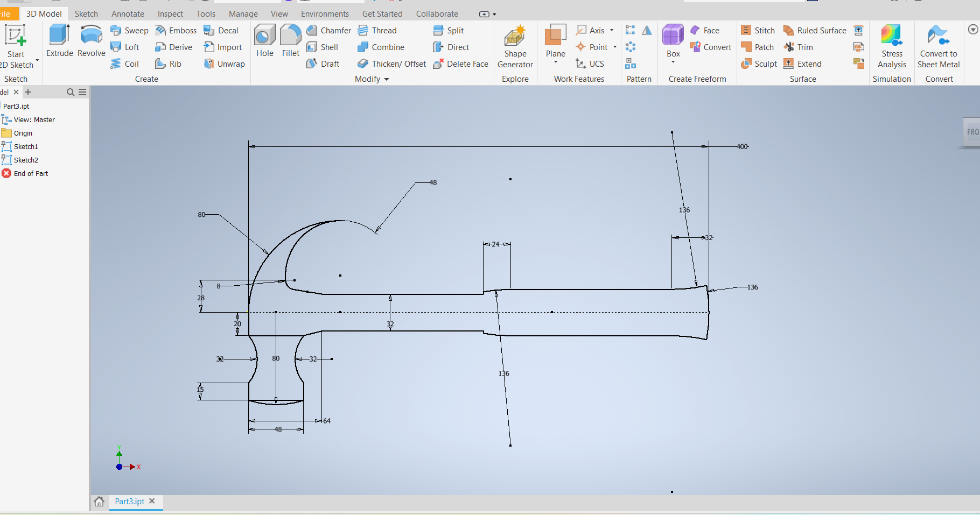Click the Home icon beside document tab
Screen dimensions: 980x515
[x=99, y=502]
